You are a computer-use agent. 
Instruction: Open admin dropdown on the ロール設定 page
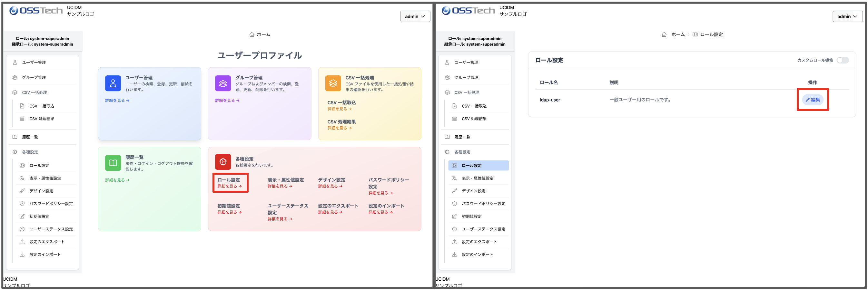pyautogui.click(x=847, y=16)
